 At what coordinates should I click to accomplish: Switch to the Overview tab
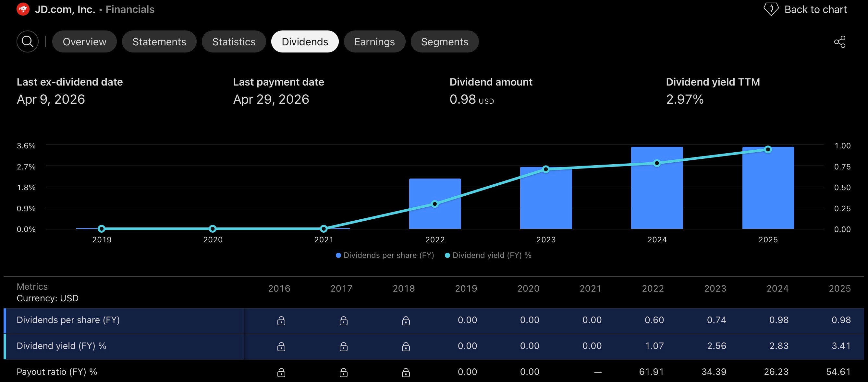85,41
